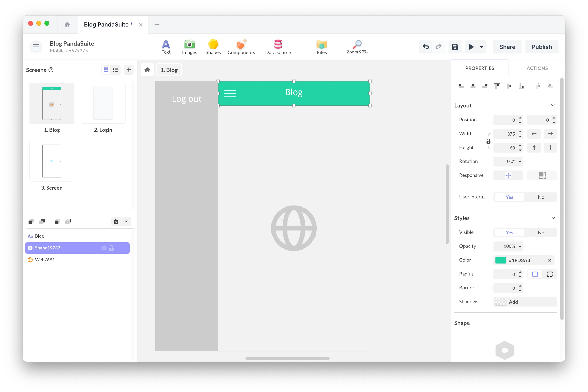Click the Undo arrow icon
The width and height of the screenshot is (588, 392).
[426, 47]
